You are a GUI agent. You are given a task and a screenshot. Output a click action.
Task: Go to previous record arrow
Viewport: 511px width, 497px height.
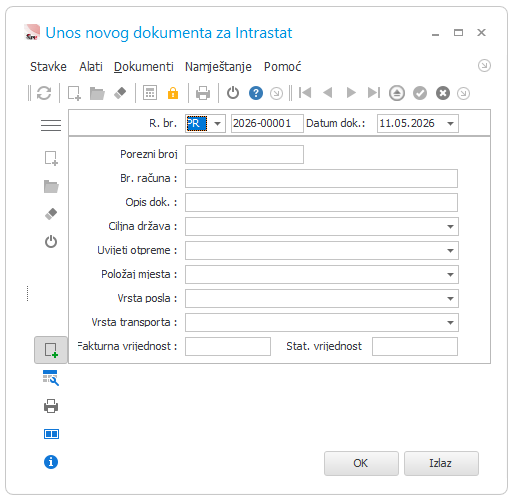328,93
